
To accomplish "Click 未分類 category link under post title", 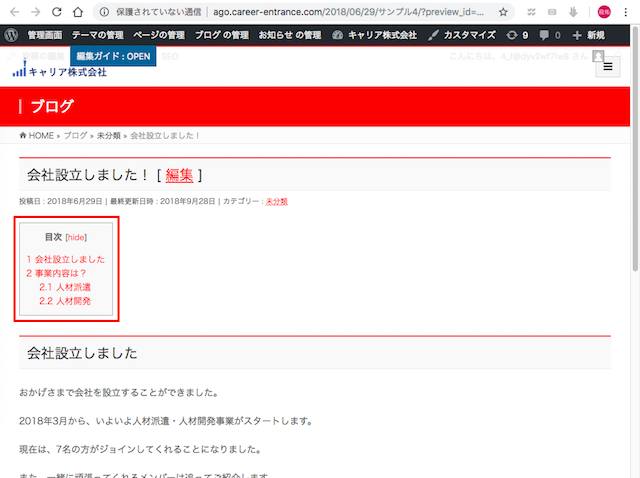I will (x=277, y=201).
